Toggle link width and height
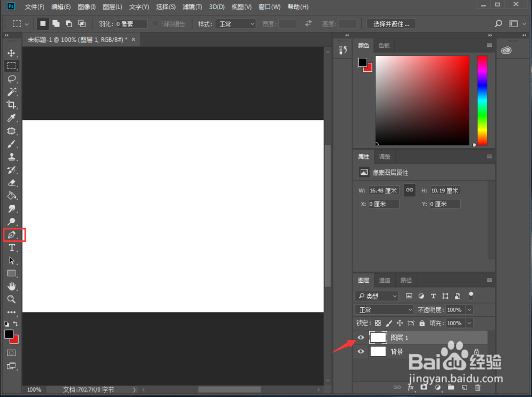 pyautogui.click(x=410, y=190)
